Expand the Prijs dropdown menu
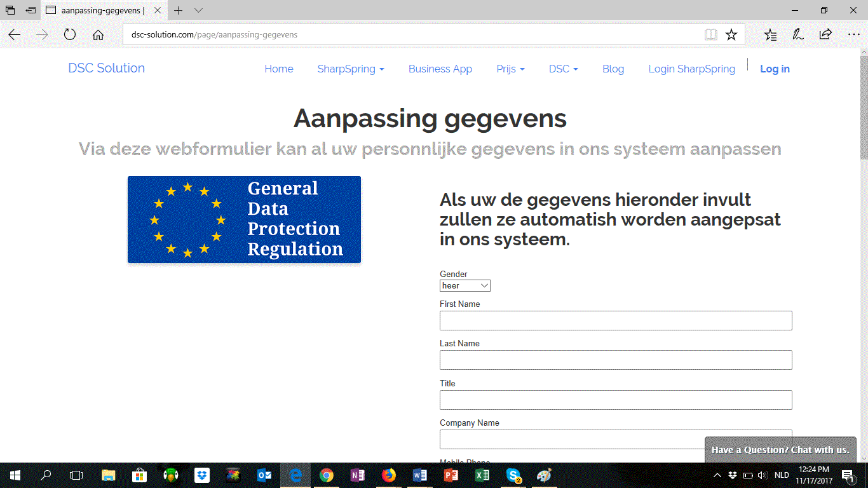Viewport: 868px width, 488px height. tap(510, 69)
